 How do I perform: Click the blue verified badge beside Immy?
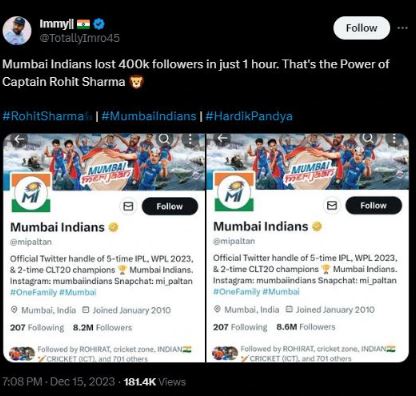(x=99, y=24)
